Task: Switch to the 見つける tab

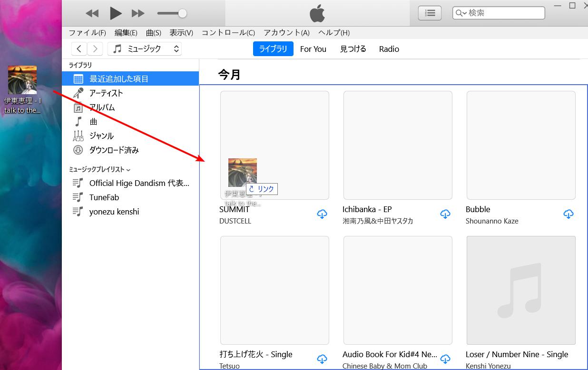Action: [353, 49]
